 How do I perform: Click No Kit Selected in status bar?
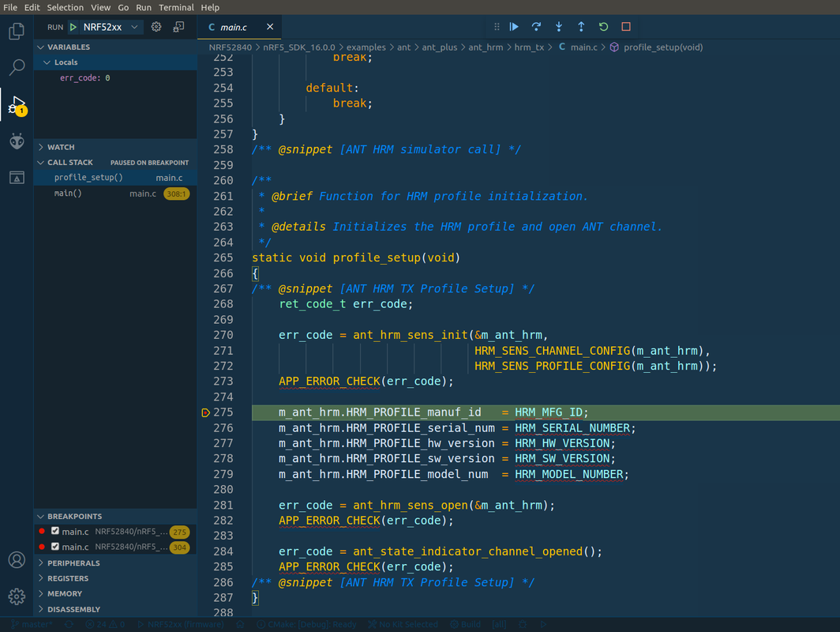click(403, 625)
